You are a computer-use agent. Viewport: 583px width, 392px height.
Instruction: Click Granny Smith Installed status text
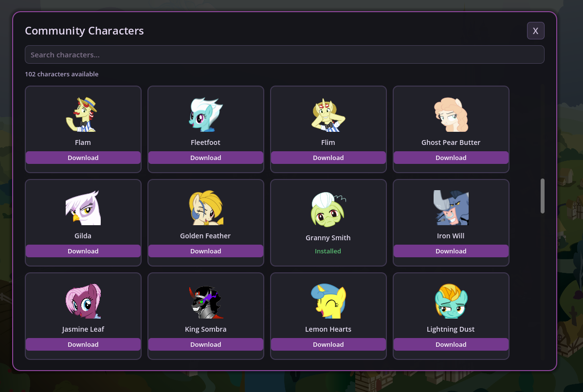328,251
